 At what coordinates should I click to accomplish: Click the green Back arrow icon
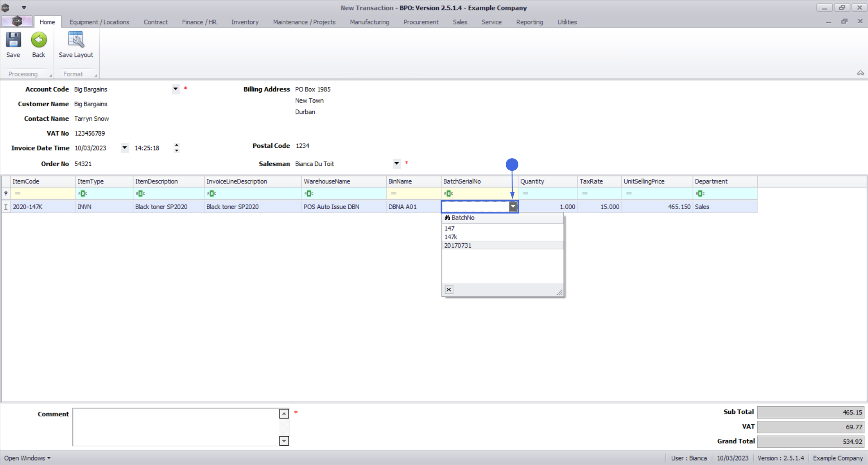click(39, 40)
